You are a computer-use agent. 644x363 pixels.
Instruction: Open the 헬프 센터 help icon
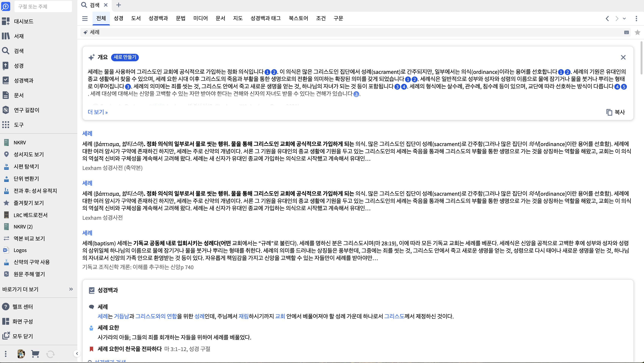(x=5, y=307)
